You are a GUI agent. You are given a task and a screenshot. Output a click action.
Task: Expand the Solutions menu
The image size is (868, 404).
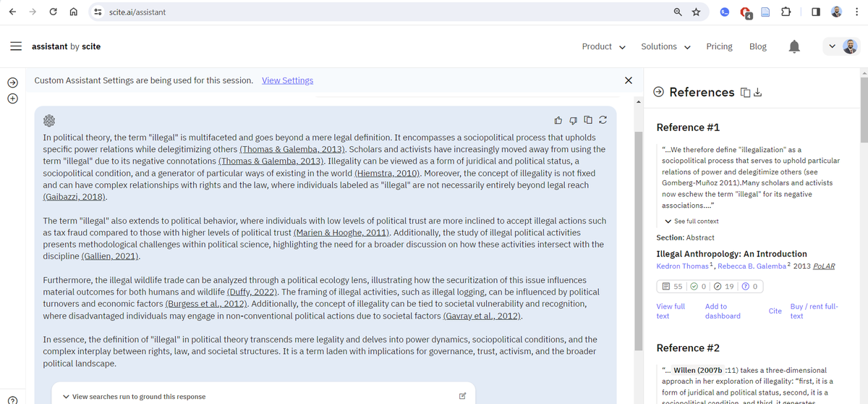pos(665,46)
